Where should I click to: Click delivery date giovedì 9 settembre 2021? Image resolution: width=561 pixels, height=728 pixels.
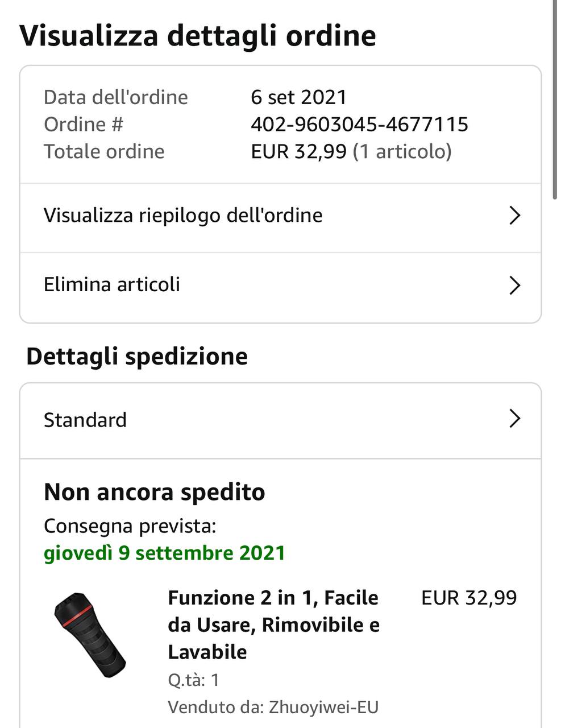click(164, 553)
